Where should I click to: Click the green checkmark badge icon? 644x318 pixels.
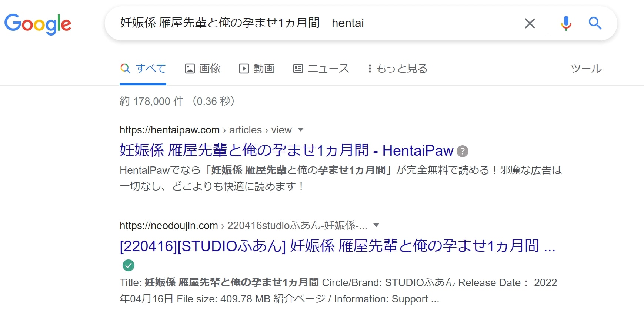tap(129, 265)
